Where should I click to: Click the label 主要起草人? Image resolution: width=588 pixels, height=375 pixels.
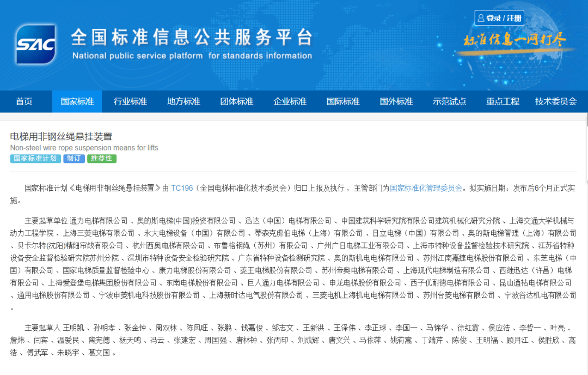(x=42, y=328)
